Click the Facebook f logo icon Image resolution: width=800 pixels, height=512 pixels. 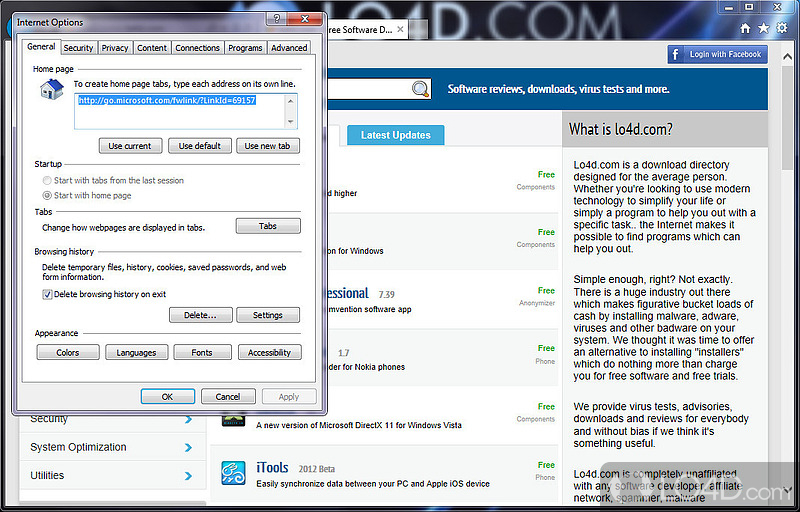tap(676, 54)
